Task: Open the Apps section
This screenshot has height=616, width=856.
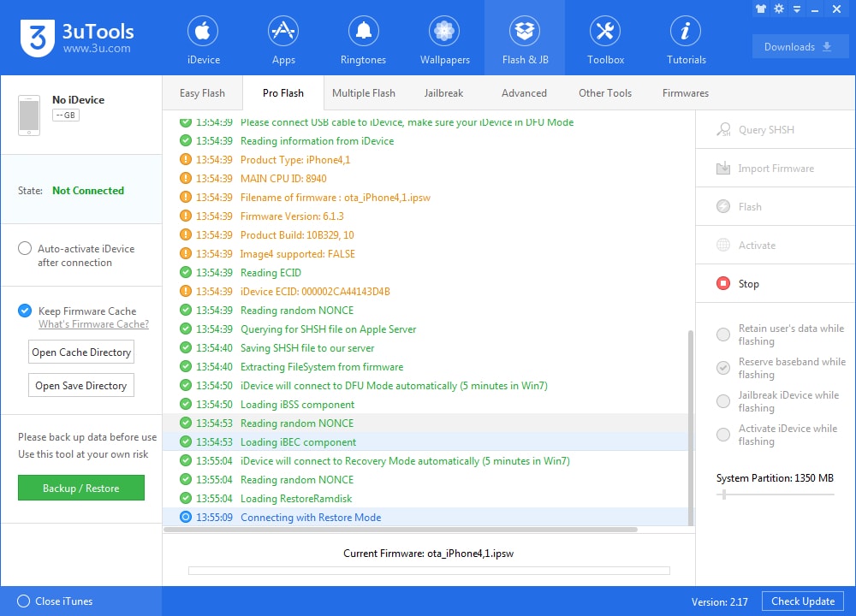Action: pyautogui.click(x=283, y=39)
